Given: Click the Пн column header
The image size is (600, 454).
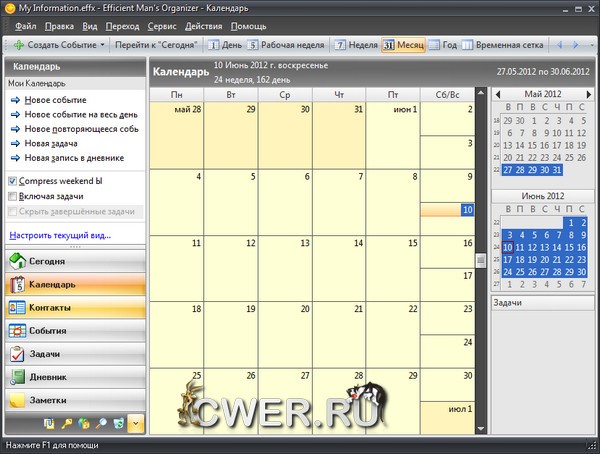Looking at the screenshot, I should pyautogui.click(x=176, y=95).
